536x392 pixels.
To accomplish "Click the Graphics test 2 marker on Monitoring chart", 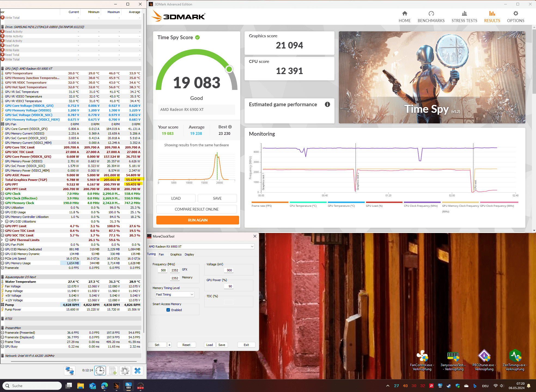I will click(x=358, y=181).
